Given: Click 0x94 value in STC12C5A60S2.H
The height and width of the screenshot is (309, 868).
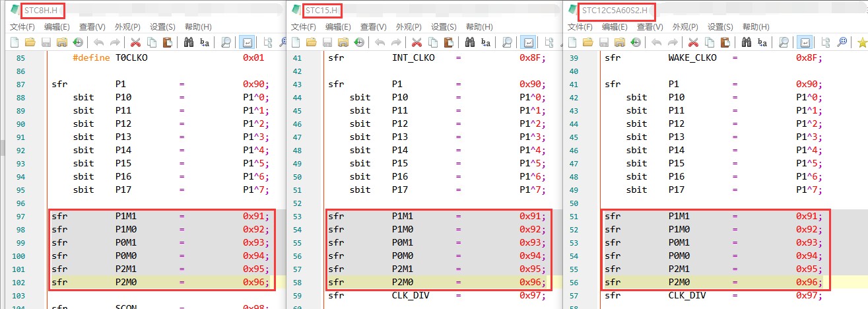Looking at the screenshot, I should (808, 256).
